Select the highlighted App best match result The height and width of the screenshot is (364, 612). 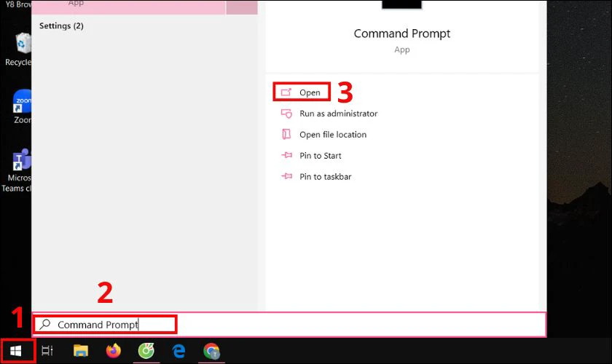pyautogui.click(x=128, y=7)
